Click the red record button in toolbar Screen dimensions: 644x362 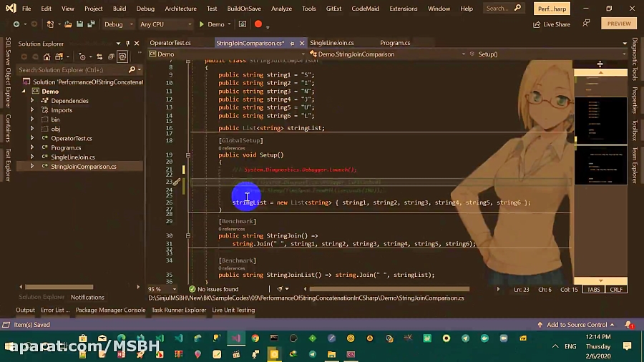258,24
